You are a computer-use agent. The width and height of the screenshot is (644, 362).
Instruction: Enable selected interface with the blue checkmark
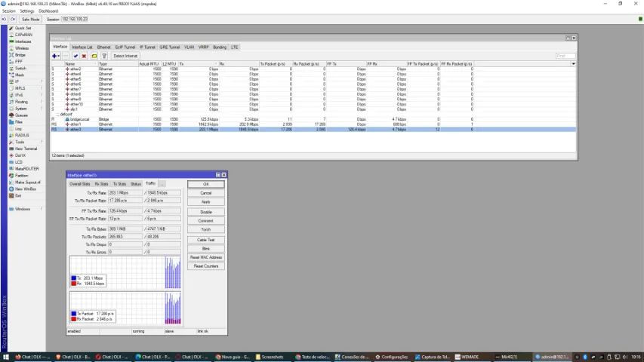point(75,56)
